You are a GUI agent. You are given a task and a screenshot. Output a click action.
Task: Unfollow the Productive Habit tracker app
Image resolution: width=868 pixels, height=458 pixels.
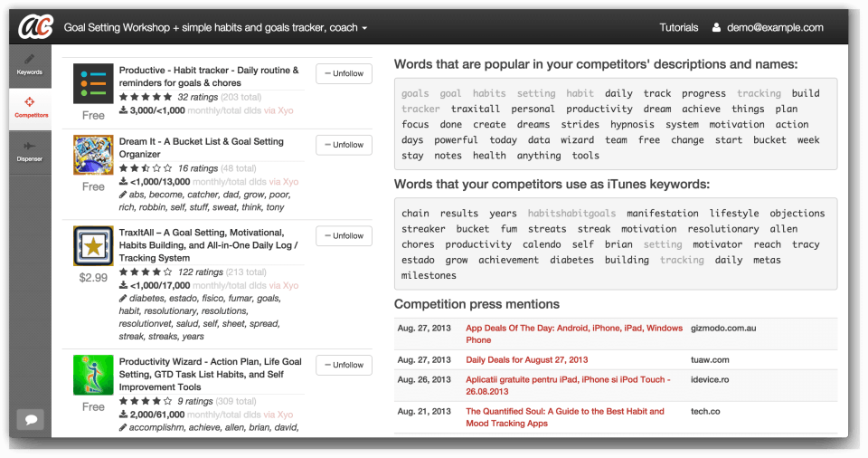coord(344,73)
